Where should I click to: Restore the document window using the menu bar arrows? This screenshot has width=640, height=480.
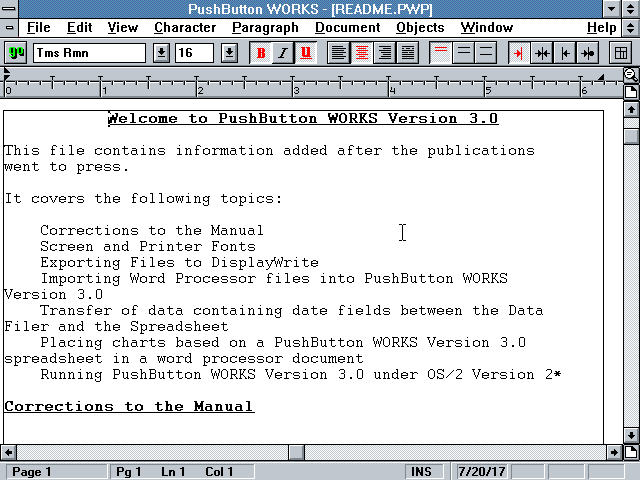631,28
